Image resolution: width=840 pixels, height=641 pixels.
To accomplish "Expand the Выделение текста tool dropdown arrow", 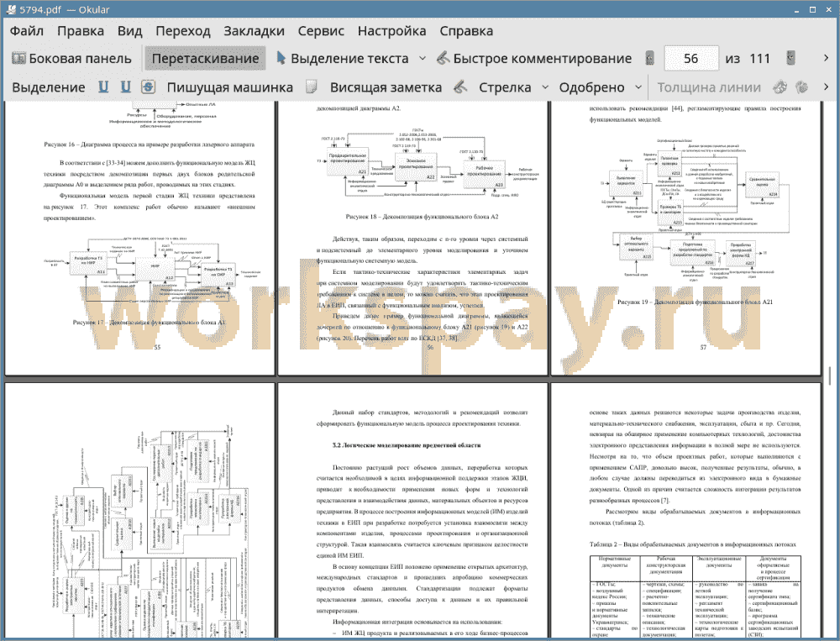I will (423, 59).
